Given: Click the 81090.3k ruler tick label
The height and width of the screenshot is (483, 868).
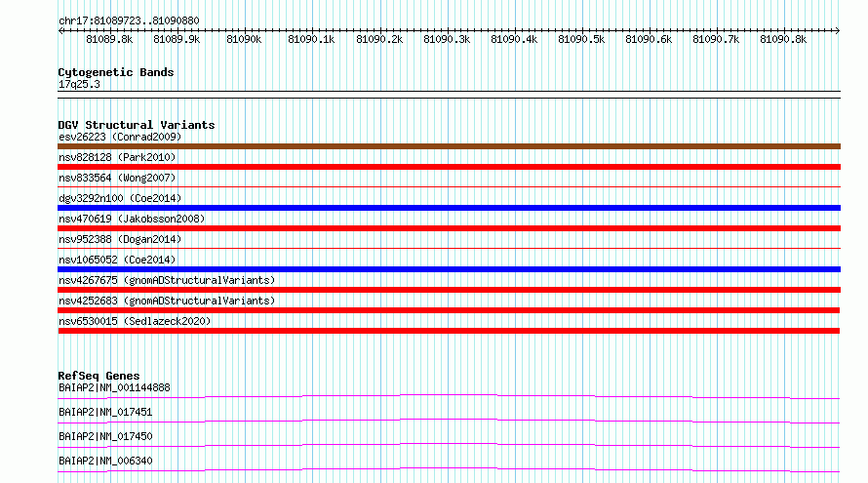Looking at the screenshot, I should tap(447, 39).
